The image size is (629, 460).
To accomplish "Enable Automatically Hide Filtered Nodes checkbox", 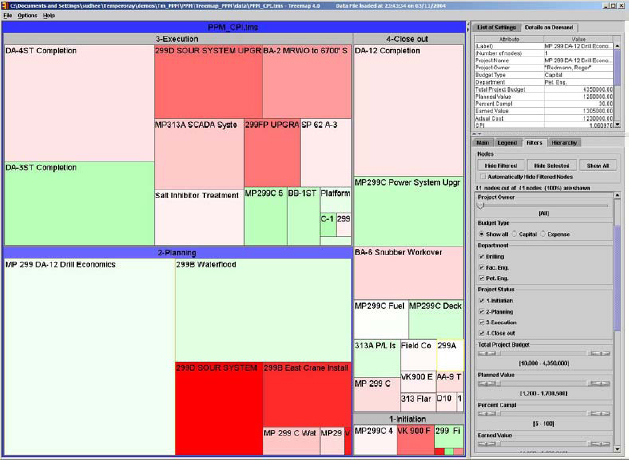I will (x=483, y=177).
